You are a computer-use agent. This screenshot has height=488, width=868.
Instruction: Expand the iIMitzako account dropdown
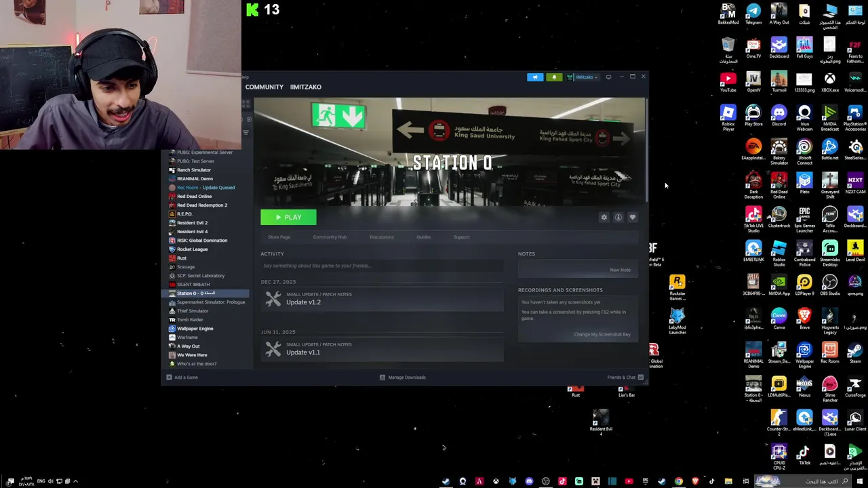[x=583, y=77]
